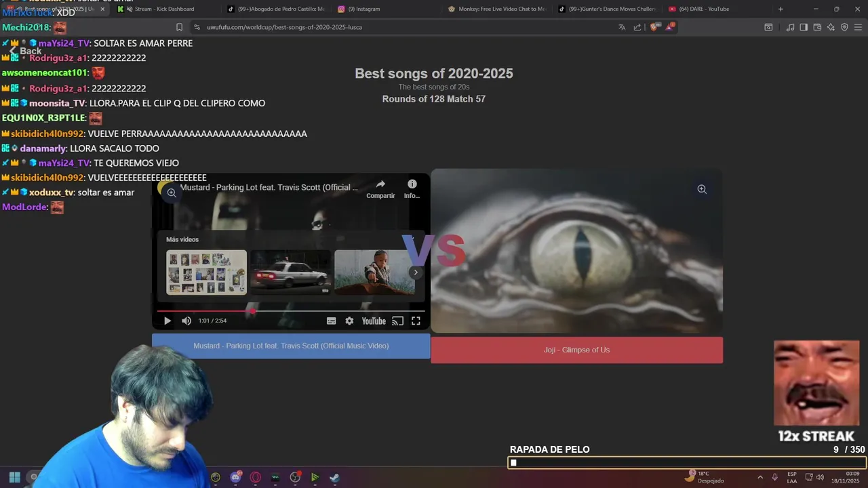Open a new browser tab

(781, 9)
